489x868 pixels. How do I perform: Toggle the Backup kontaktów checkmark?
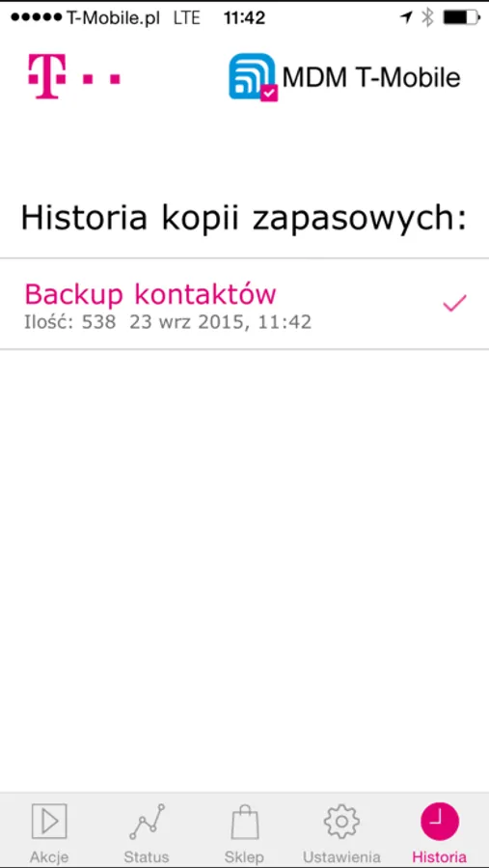454,304
